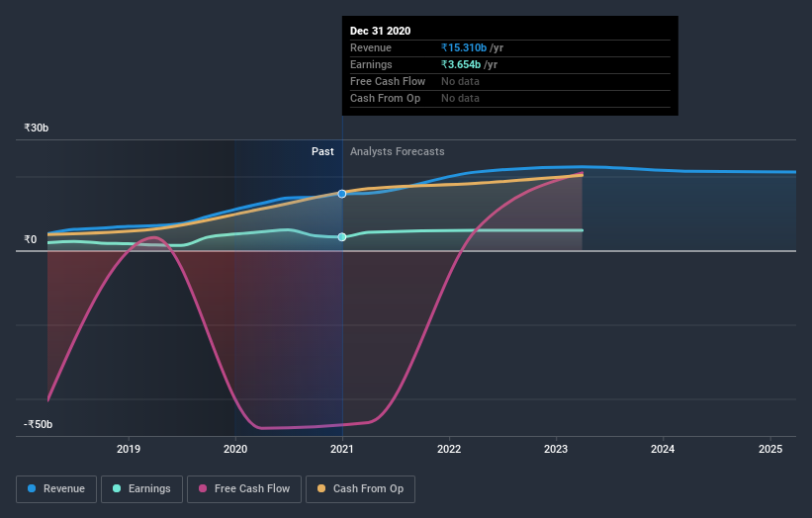Toggle the Free Cash Flow legend button
Viewport: 812px width, 518px height.
pos(244,489)
